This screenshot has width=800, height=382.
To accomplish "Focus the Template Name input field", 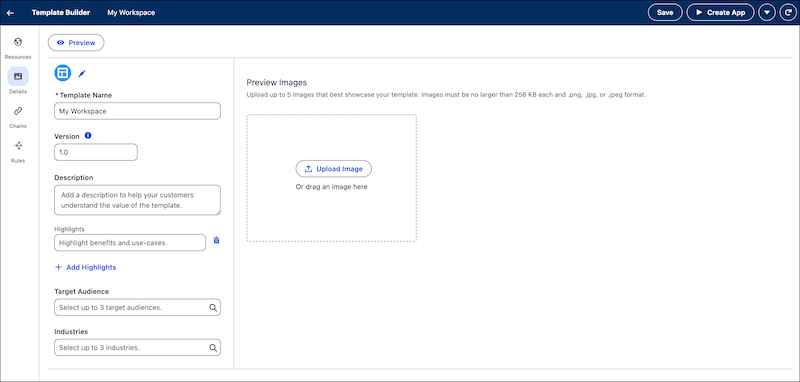I will (137, 111).
